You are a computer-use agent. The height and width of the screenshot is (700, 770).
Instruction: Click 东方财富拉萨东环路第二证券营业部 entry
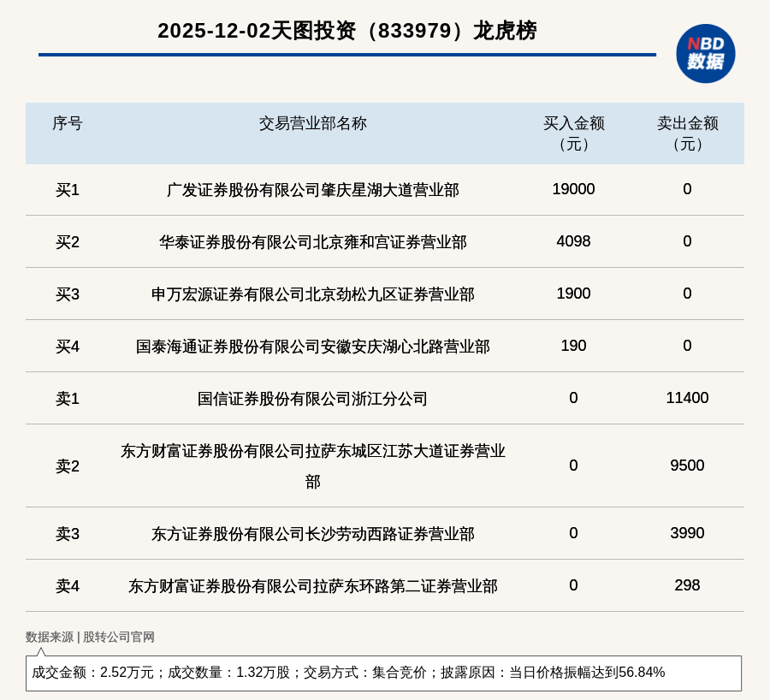click(x=312, y=586)
